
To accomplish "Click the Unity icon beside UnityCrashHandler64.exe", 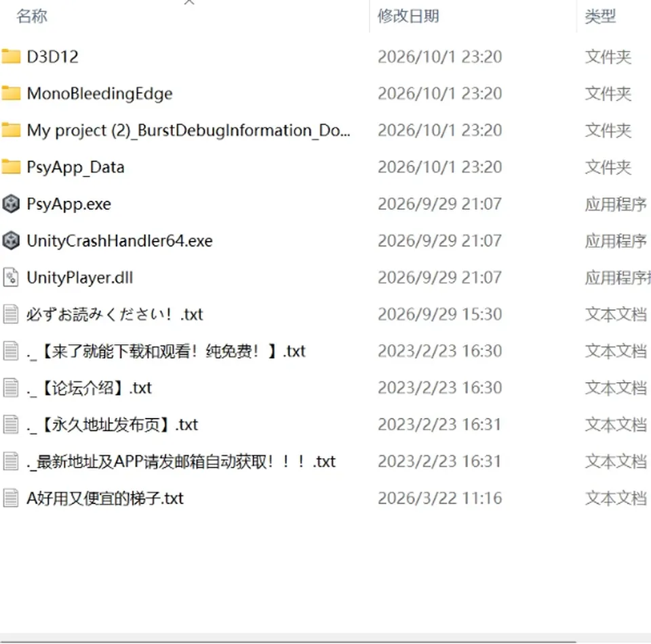I will 11,240.
